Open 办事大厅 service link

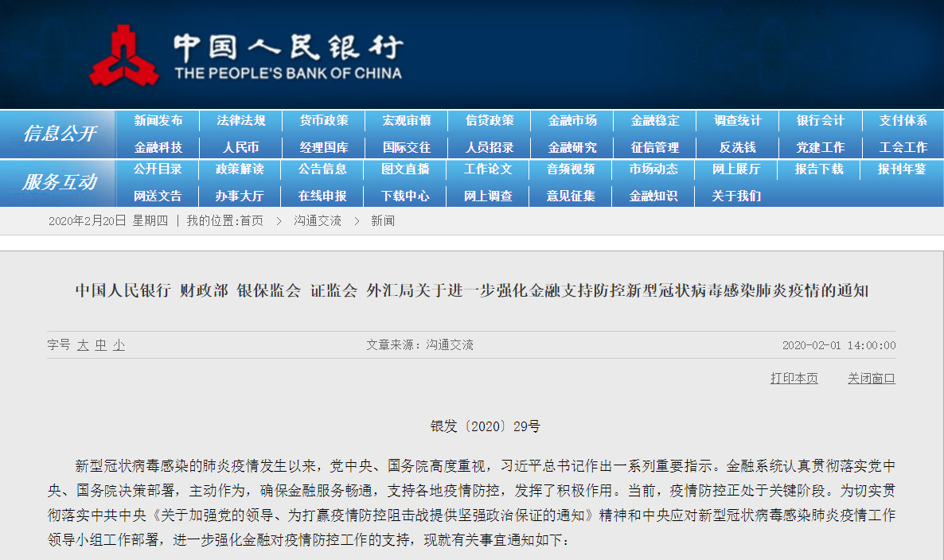tap(240, 196)
